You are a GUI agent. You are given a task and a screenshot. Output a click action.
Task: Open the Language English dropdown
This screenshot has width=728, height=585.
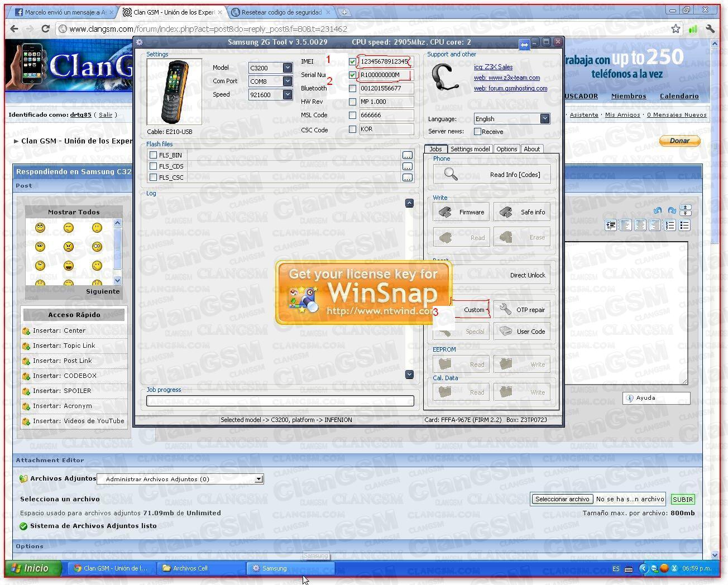[x=544, y=119]
